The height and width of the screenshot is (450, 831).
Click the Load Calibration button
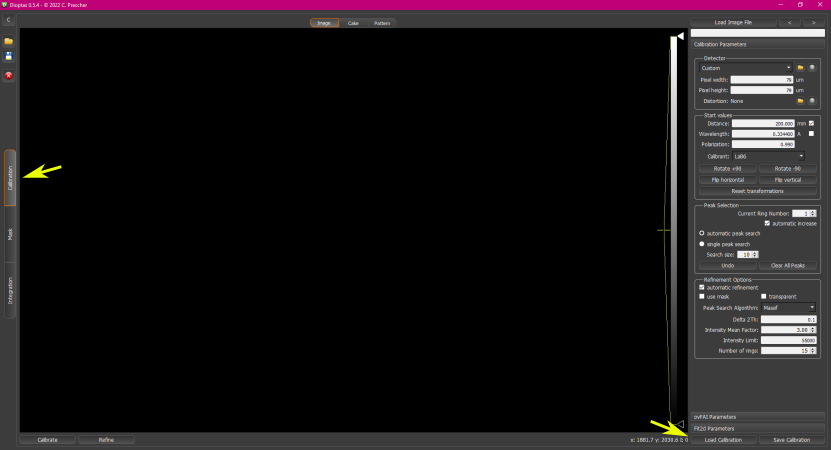tap(723, 440)
